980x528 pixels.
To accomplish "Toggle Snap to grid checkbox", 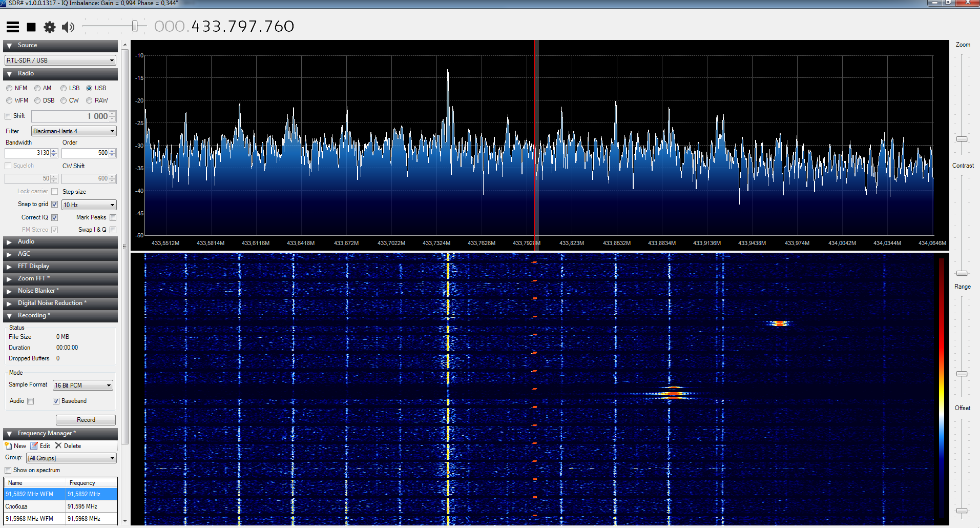I will (55, 204).
